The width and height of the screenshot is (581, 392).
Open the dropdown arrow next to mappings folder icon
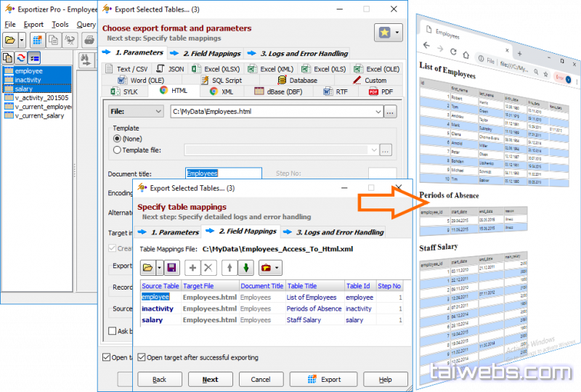(160, 268)
